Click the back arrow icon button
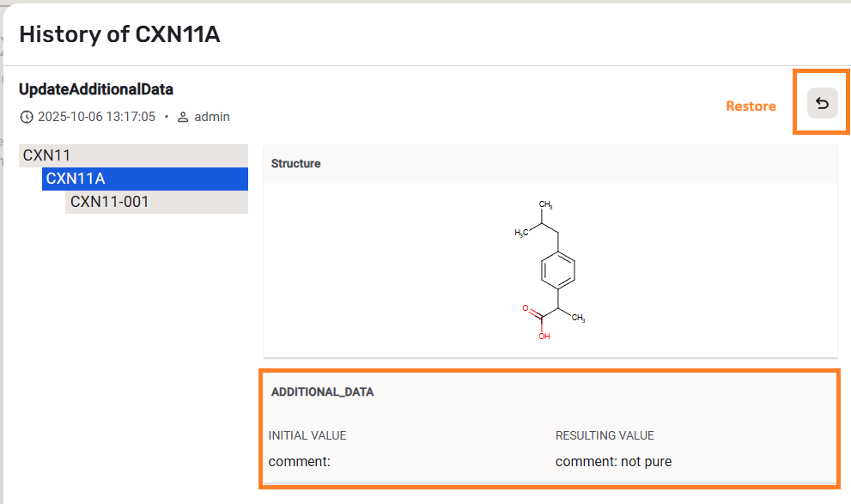851x504 pixels. pos(822,104)
